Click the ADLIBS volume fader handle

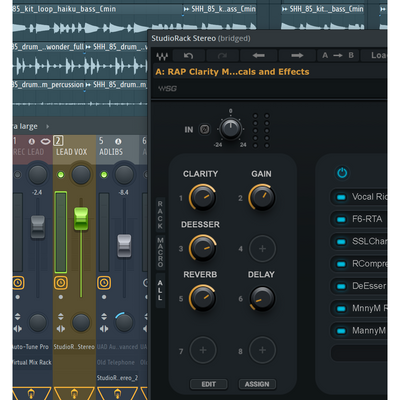pos(124,246)
